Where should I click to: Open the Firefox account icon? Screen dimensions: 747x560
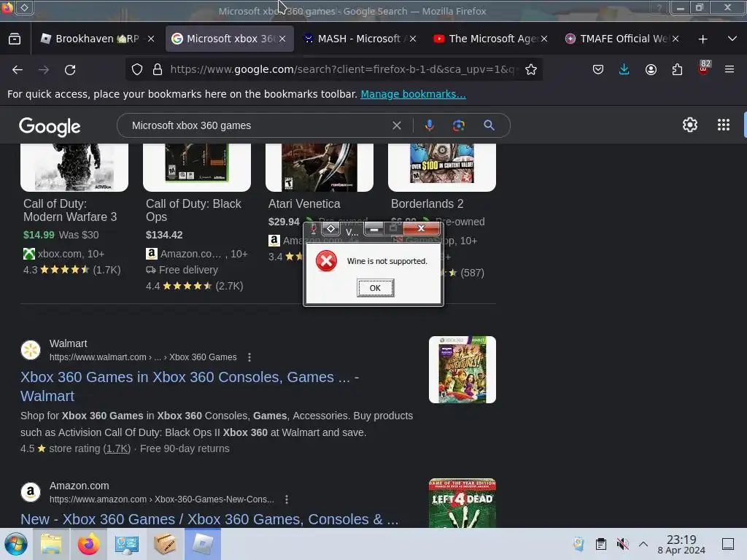click(x=651, y=69)
